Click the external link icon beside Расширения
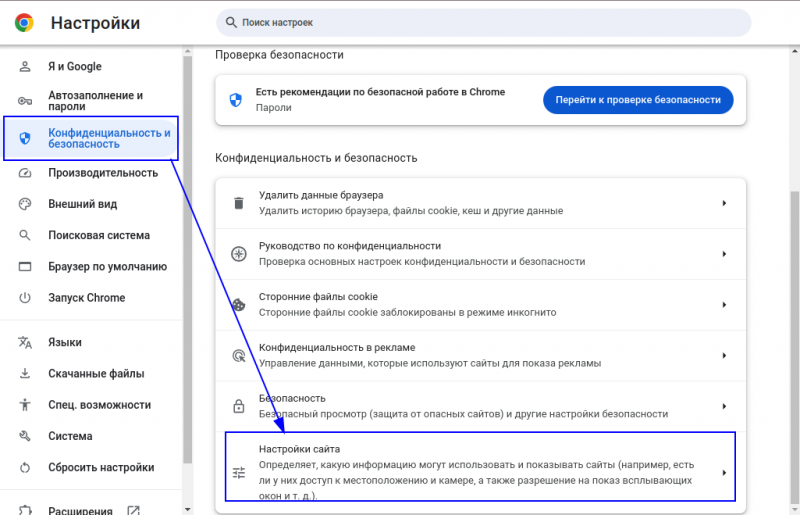 (x=133, y=511)
